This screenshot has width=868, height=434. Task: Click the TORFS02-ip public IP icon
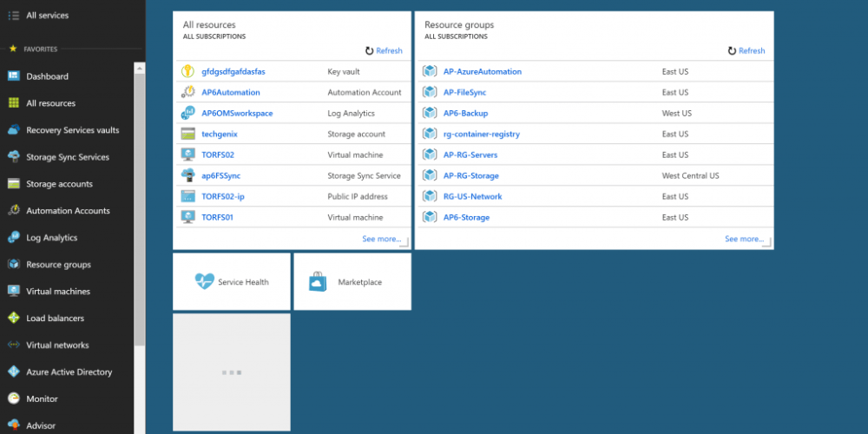pyautogui.click(x=188, y=196)
